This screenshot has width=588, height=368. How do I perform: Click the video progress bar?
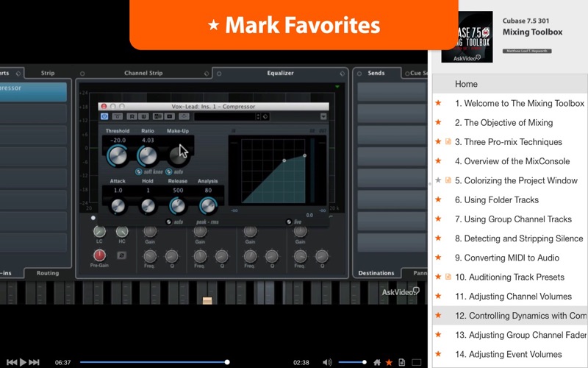[154, 362]
